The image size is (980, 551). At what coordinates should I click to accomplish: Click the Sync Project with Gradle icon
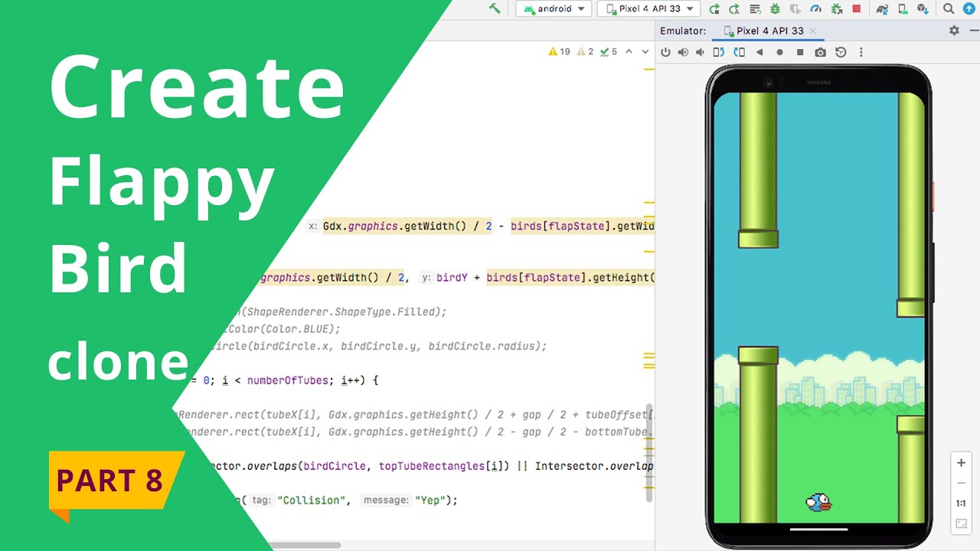[x=883, y=9]
